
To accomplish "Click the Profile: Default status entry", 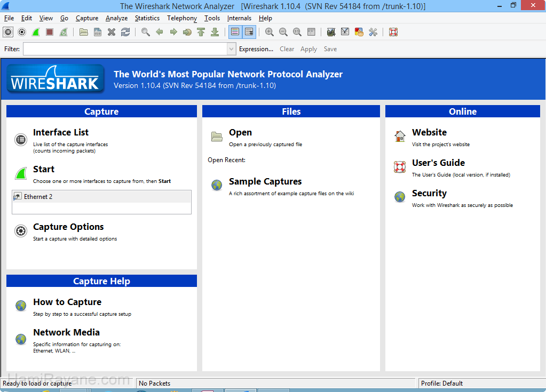I will [442, 383].
